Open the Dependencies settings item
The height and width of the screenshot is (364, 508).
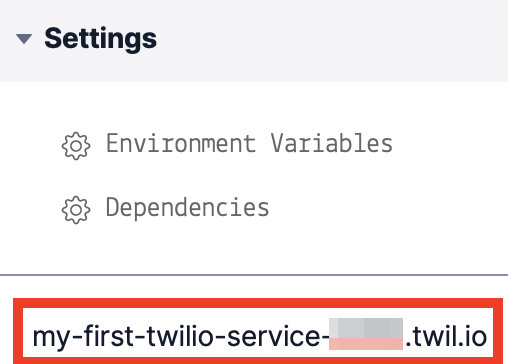point(165,209)
